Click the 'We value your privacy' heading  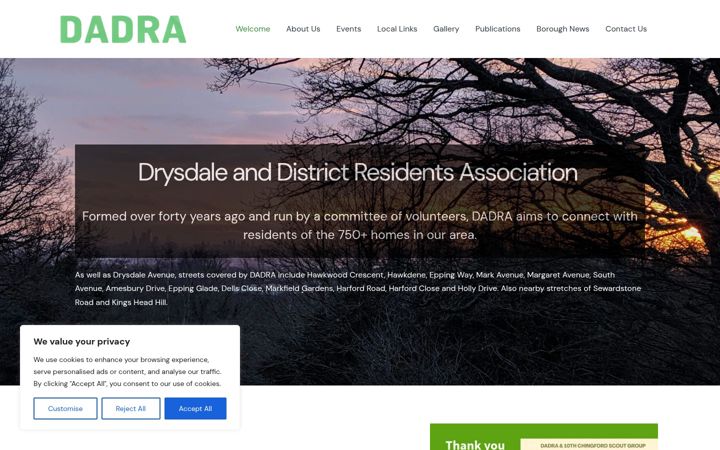[x=82, y=342]
